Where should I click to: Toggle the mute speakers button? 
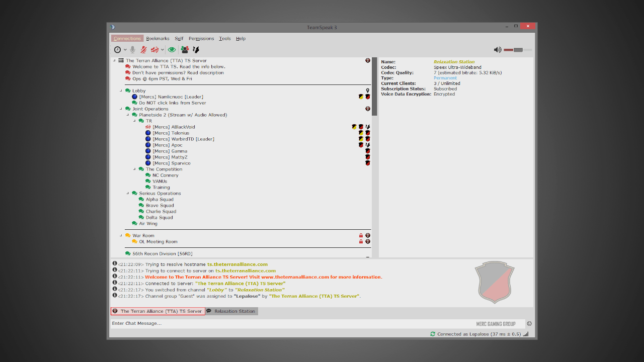tap(155, 50)
